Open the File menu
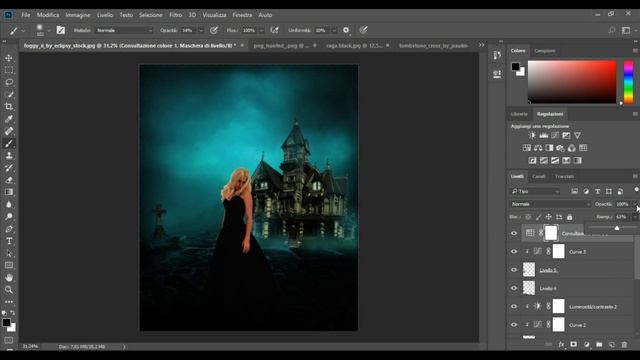 (x=26, y=15)
